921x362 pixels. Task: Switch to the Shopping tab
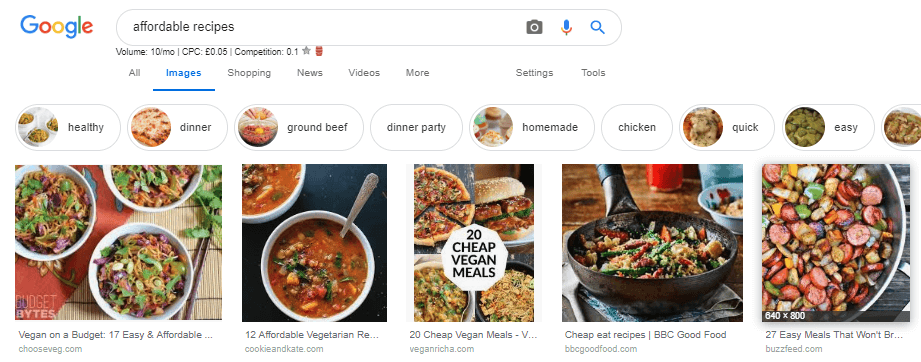point(249,73)
